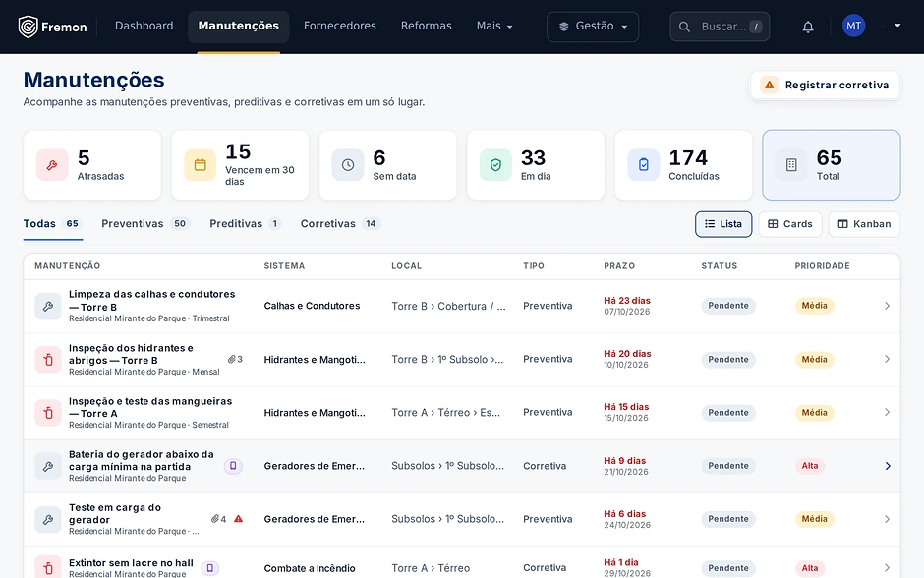924x578 pixels.
Task: Click the search magnifier icon
Action: [x=684, y=27]
